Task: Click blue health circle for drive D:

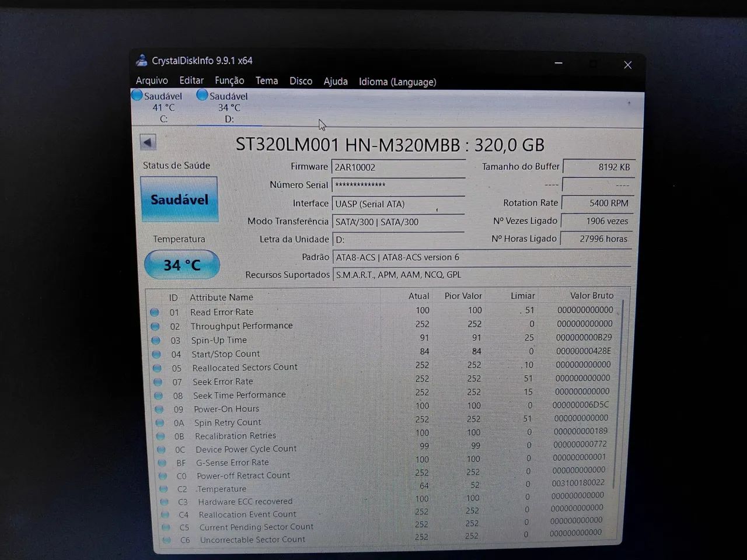Action: click(203, 94)
